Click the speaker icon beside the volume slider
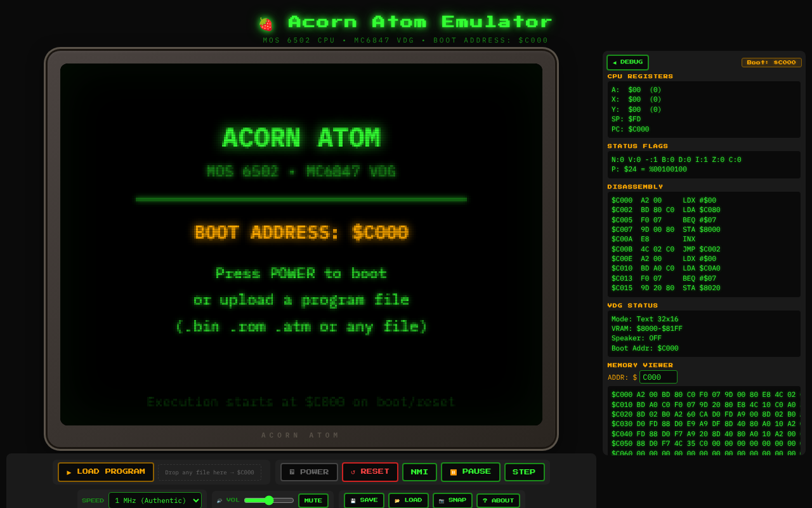 click(x=219, y=500)
